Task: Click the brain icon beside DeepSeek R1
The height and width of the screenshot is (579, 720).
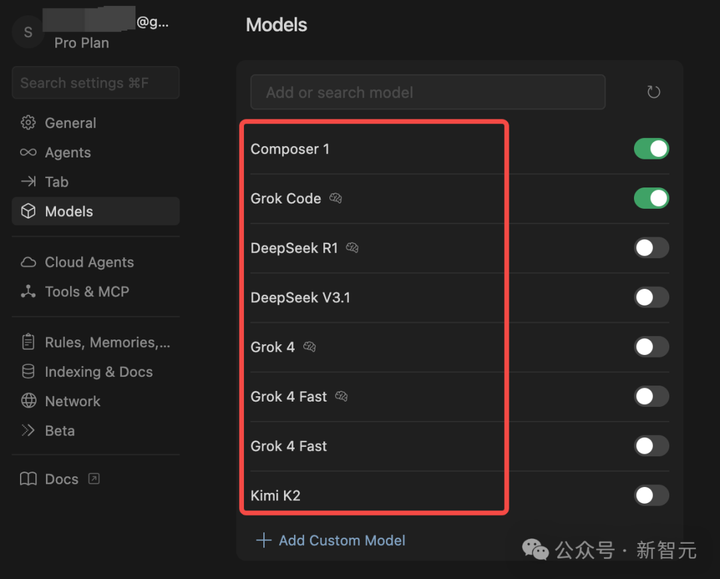Action: pyautogui.click(x=352, y=248)
